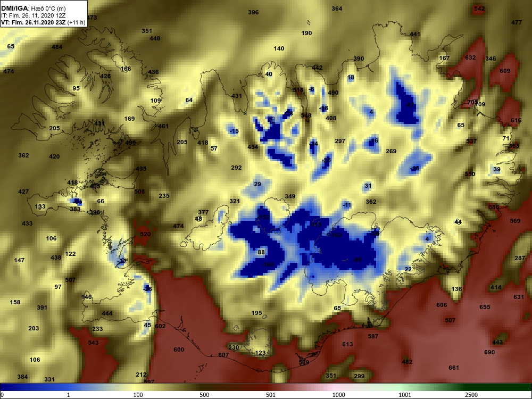Click the map value 631

pos(519,297)
